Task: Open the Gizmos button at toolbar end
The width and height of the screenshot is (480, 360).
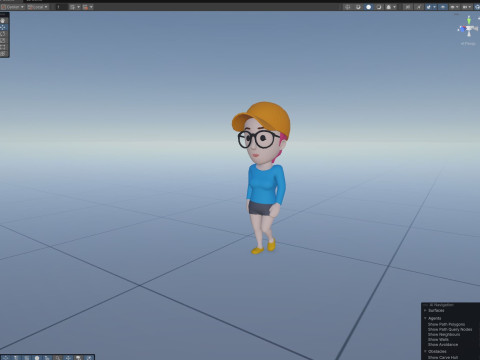Action: (477, 7)
